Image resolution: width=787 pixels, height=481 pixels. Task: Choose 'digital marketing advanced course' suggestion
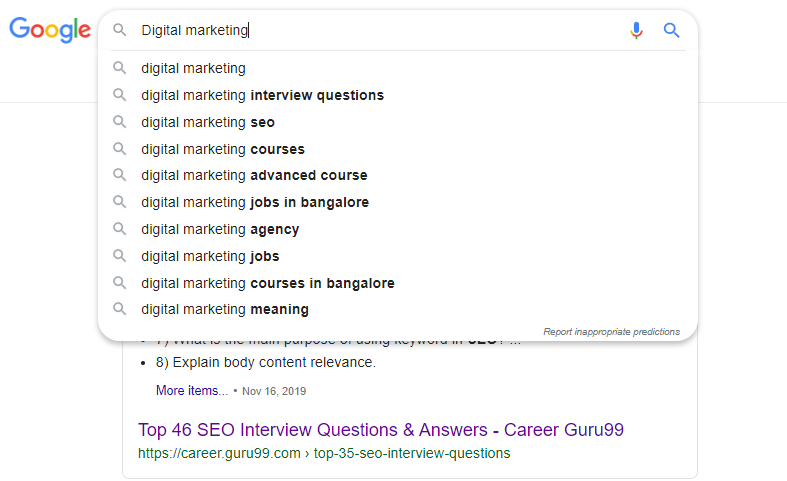[x=254, y=175]
